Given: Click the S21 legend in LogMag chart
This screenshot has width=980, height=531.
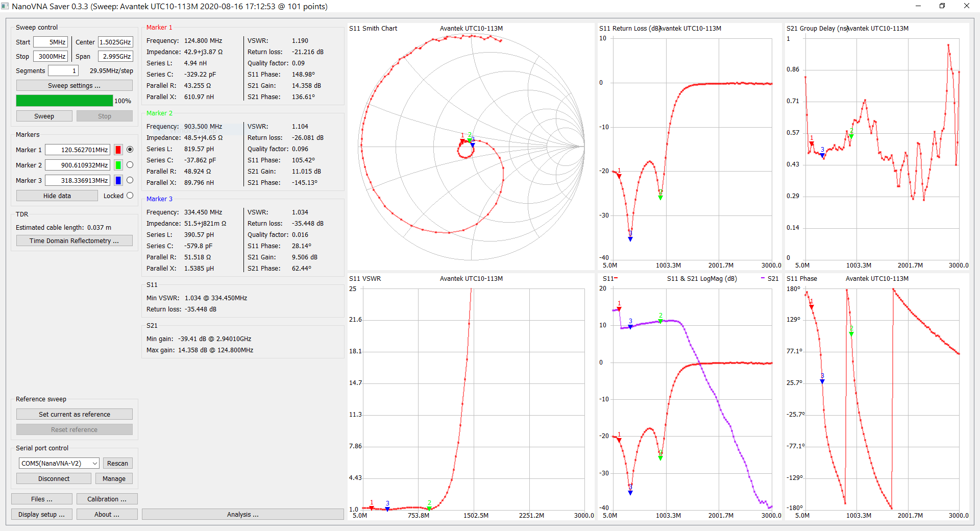Looking at the screenshot, I should (770, 278).
